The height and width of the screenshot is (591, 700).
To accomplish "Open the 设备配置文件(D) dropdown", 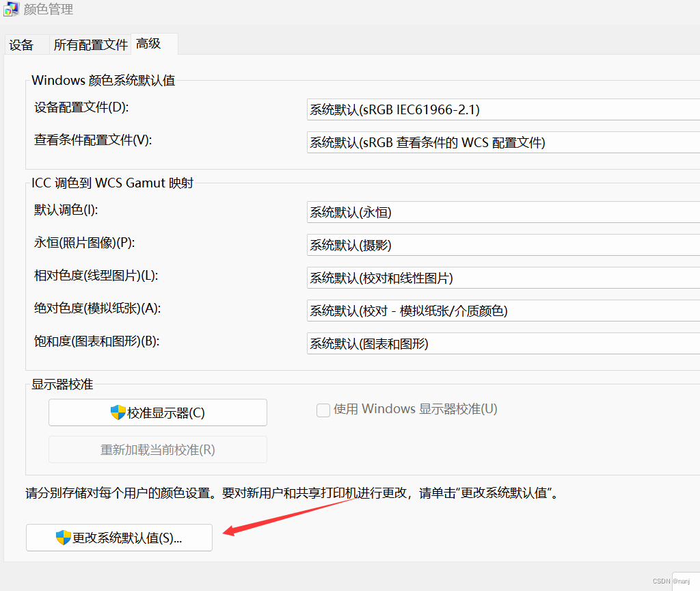I will (x=503, y=109).
